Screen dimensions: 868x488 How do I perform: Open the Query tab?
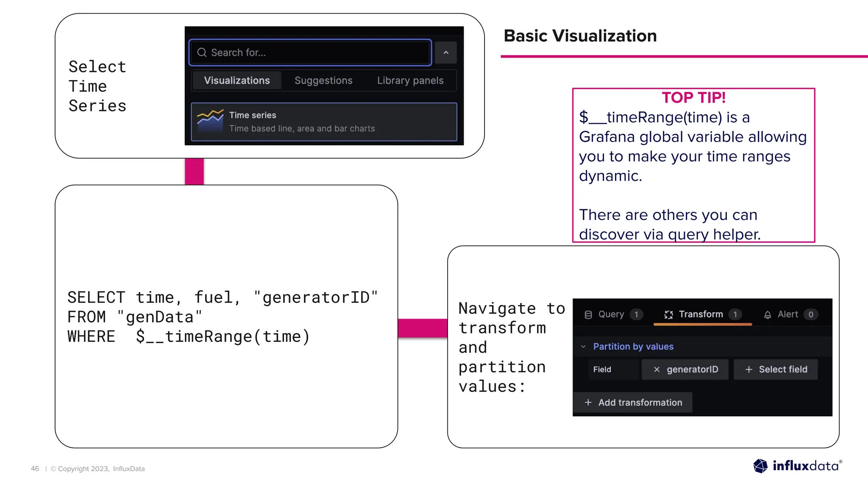613,314
